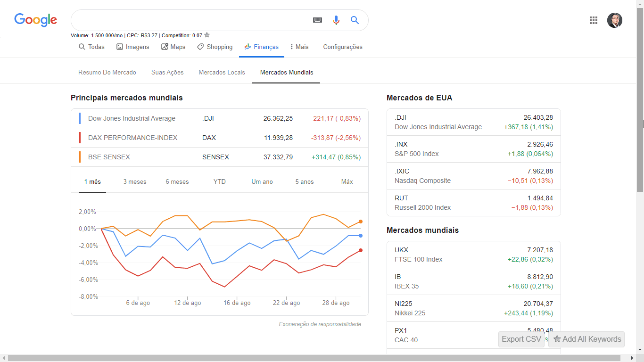
Task: Click the red DAX chart endpoint
Action: (x=361, y=250)
